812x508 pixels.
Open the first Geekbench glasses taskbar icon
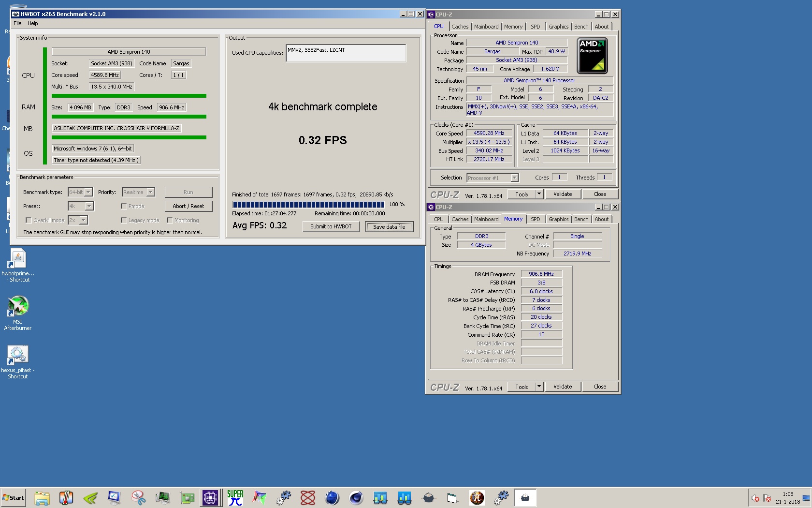pos(380,498)
